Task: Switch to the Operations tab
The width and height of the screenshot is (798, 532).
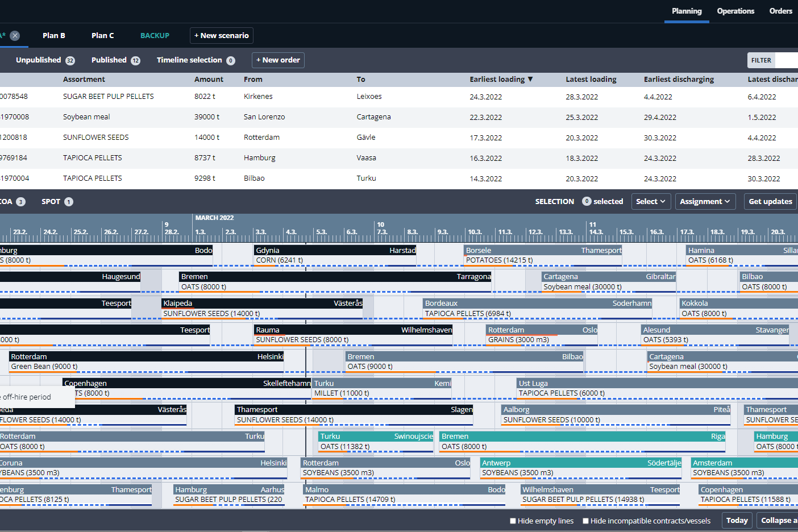Action: [735, 11]
